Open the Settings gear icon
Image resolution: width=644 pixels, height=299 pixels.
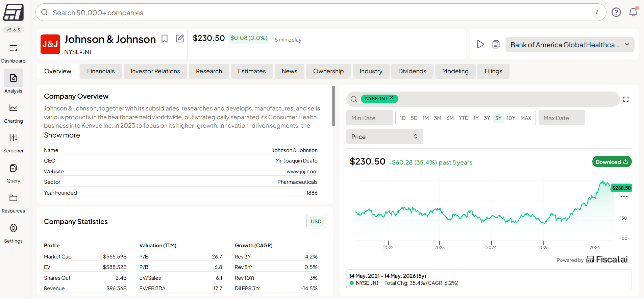pyautogui.click(x=14, y=228)
